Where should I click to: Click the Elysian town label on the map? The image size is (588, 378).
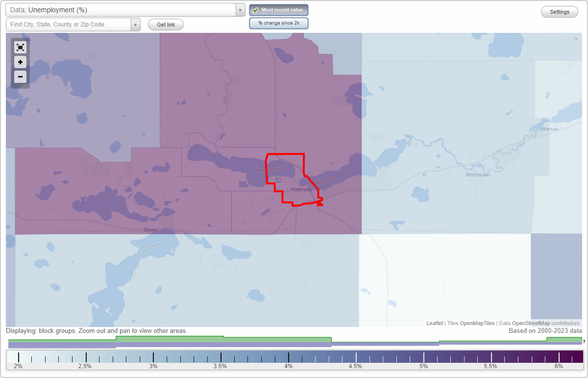(151, 229)
